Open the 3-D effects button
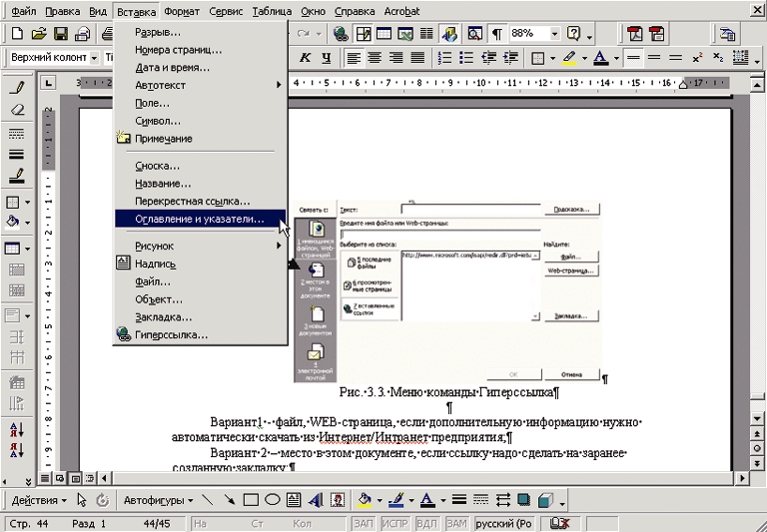767x532 pixels. [545, 500]
